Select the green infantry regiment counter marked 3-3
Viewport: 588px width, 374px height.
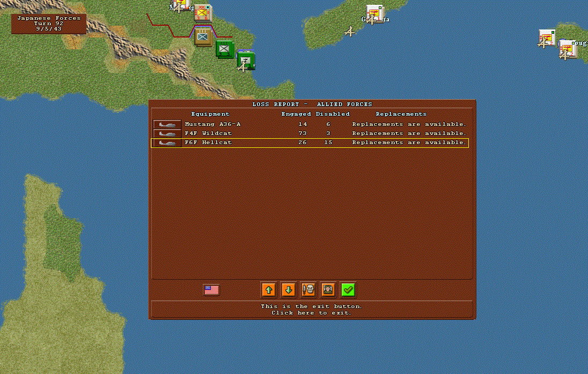click(x=225, y=49)
